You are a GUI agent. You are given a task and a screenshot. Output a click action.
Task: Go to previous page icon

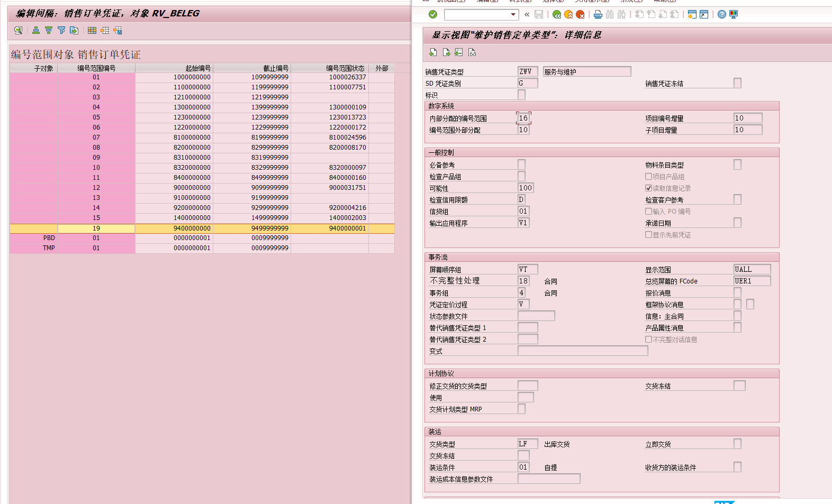pos(651,14)
